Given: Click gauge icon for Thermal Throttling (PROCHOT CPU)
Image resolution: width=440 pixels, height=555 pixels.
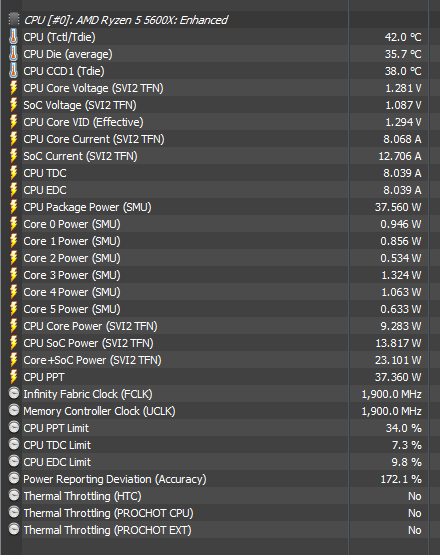Looking at the screenshot, I should pyautogui.click(x=14, y=512).
